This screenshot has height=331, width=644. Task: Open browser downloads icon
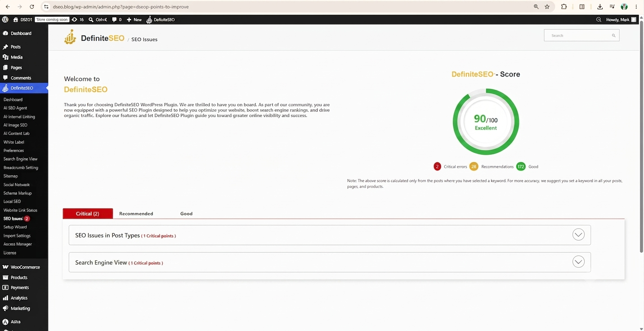click(x=600, y=7)
